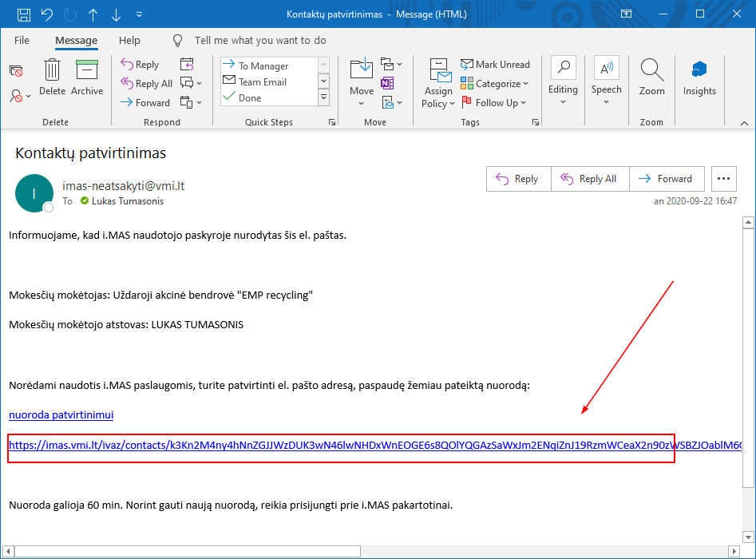Click the Undo arrow in title bar

47,14
